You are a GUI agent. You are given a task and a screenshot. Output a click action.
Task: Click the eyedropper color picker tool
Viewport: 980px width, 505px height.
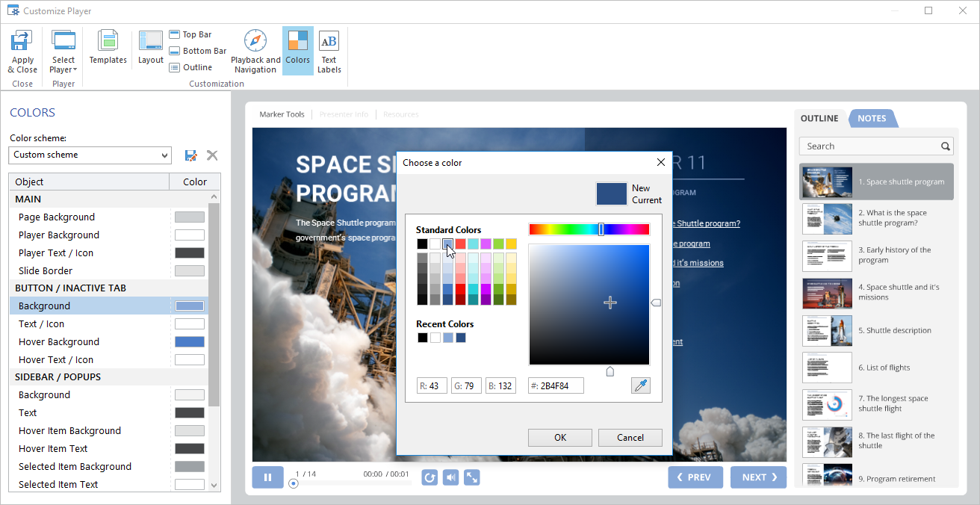pyautogui.click(x=640, y=385)
